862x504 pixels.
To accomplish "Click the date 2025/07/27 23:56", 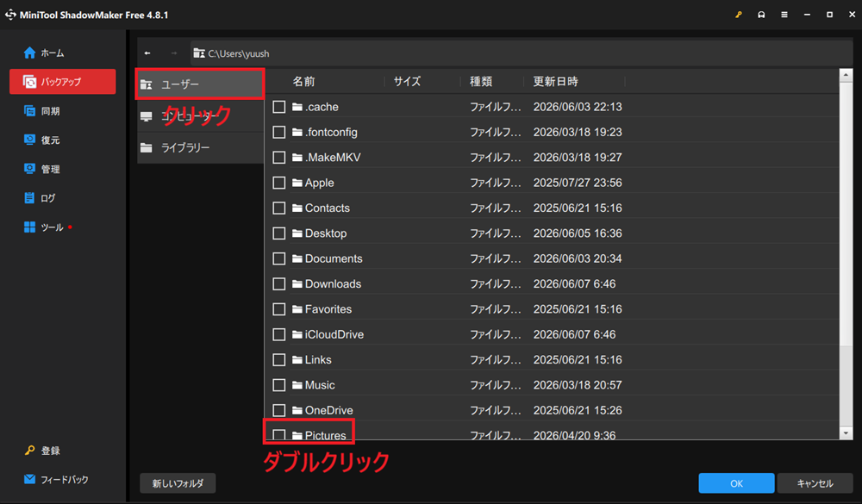I will pos(578,183).
